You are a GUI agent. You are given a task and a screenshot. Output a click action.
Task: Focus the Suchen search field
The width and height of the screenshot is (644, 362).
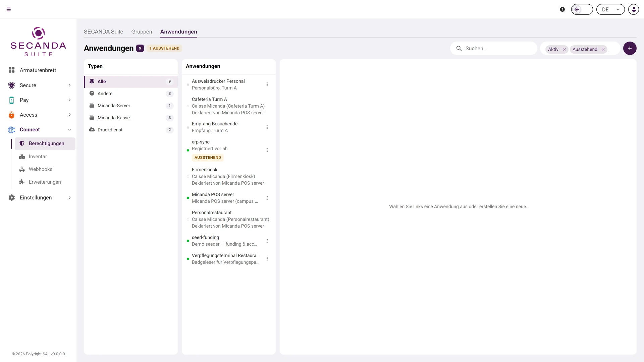[x=493, y=48]
